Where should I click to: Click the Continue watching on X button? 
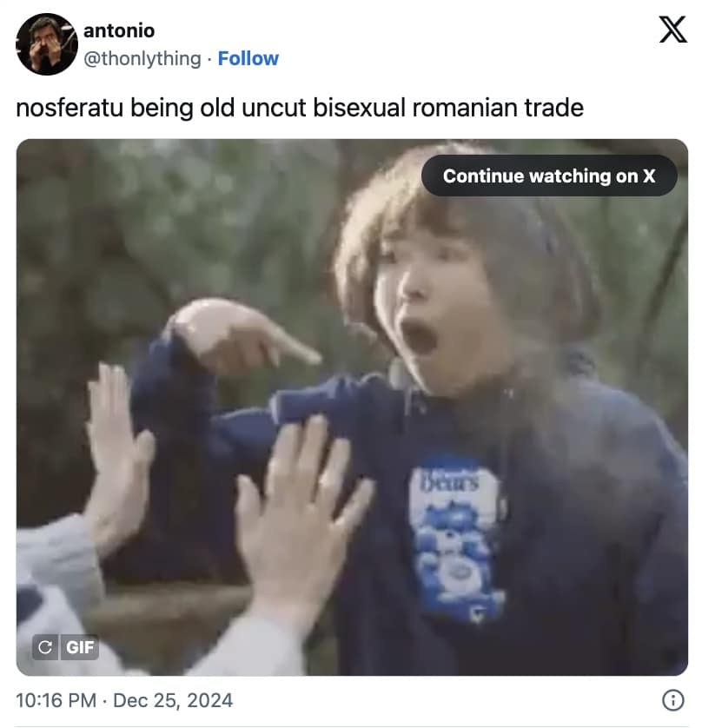click(549, 175)
